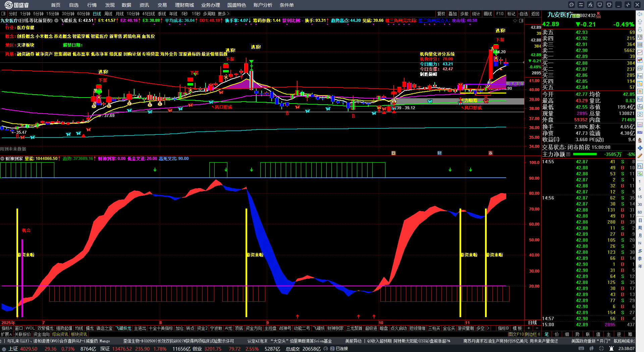The image size is (644, 352).
Task: Expand the 扩展 panel arrow
Action: [x=6, y=334]
